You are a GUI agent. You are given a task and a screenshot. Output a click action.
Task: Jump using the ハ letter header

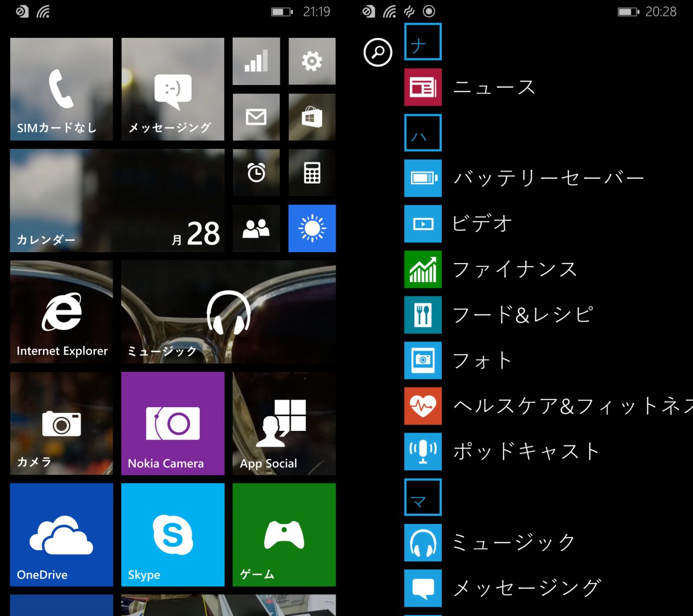pyautogui.click(x=423, y=133)
